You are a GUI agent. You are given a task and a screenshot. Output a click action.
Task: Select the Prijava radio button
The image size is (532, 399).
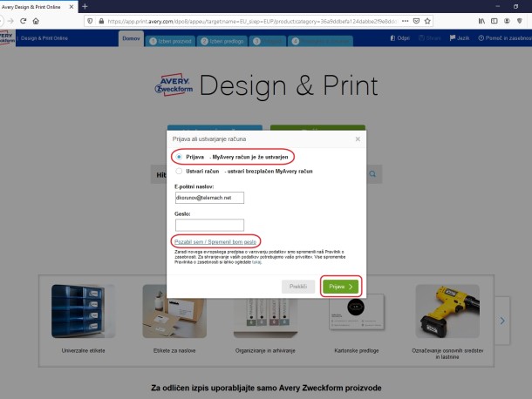(179, 157)
